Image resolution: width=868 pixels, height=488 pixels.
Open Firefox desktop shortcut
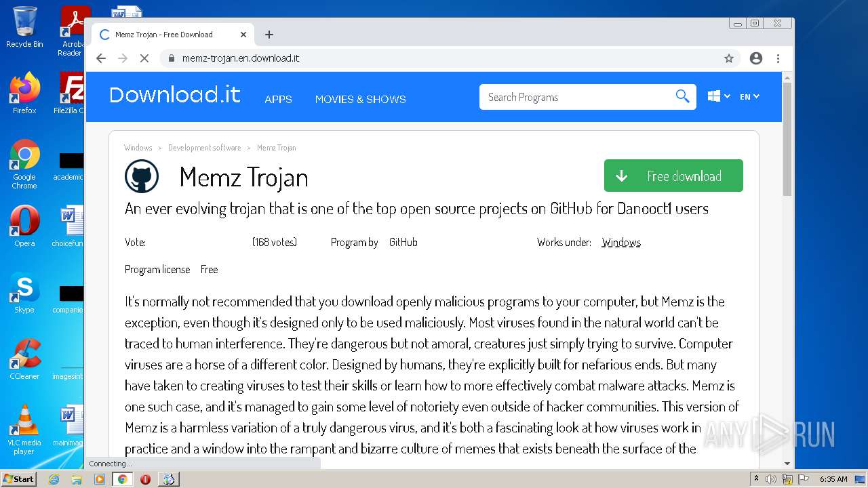[24, 94]
